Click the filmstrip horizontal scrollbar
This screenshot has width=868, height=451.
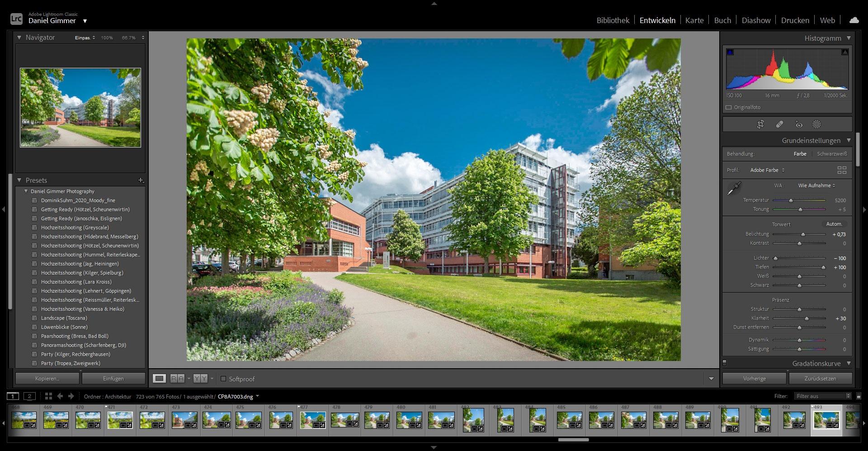pos(573,440)
